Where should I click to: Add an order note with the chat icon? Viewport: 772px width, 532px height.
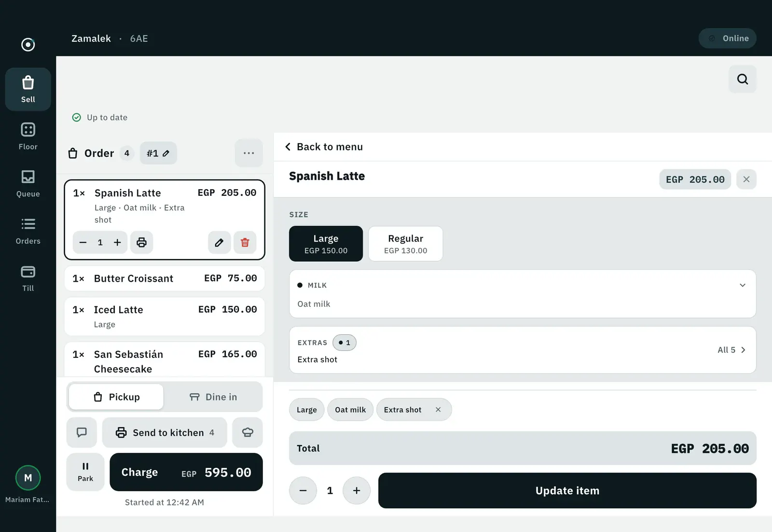click(x=82, y=432)
